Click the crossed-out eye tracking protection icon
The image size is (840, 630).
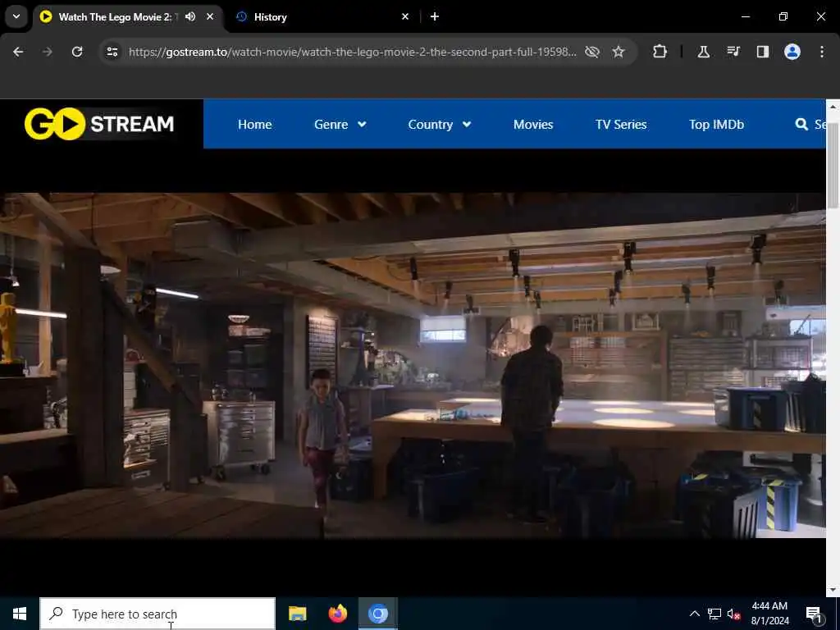592,52
